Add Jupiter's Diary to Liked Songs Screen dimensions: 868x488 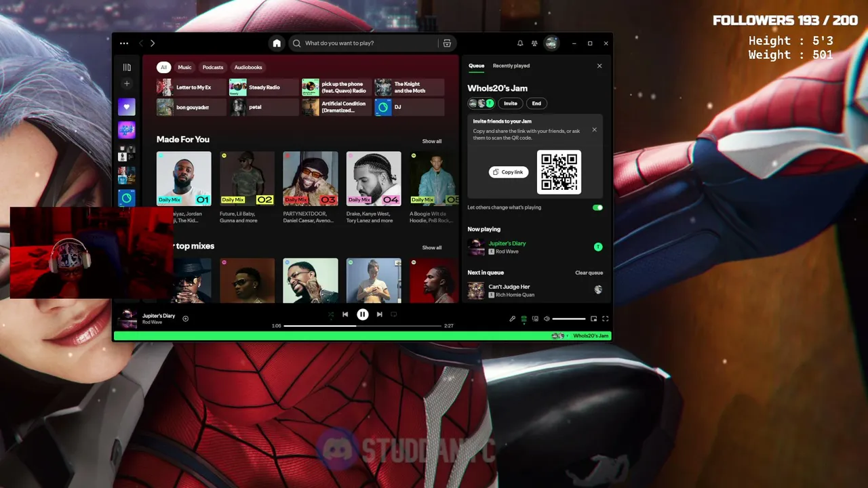[x=185, y=319]
